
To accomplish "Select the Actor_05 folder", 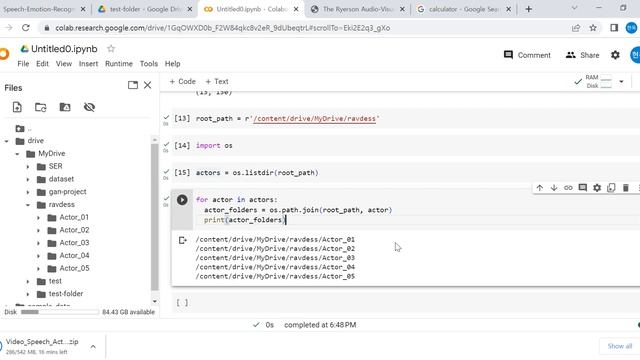I will pyautogui.click(x=74, y=268).
